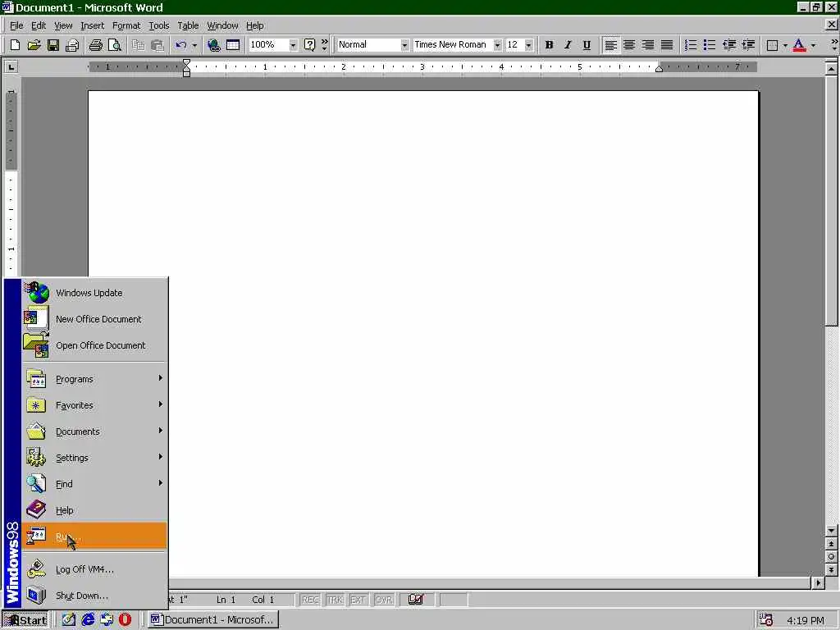This screenshot has width=840, height=630.
Task: Click the Office Assistant help icon
Action: pyautogui.click(x=309, y=45)
